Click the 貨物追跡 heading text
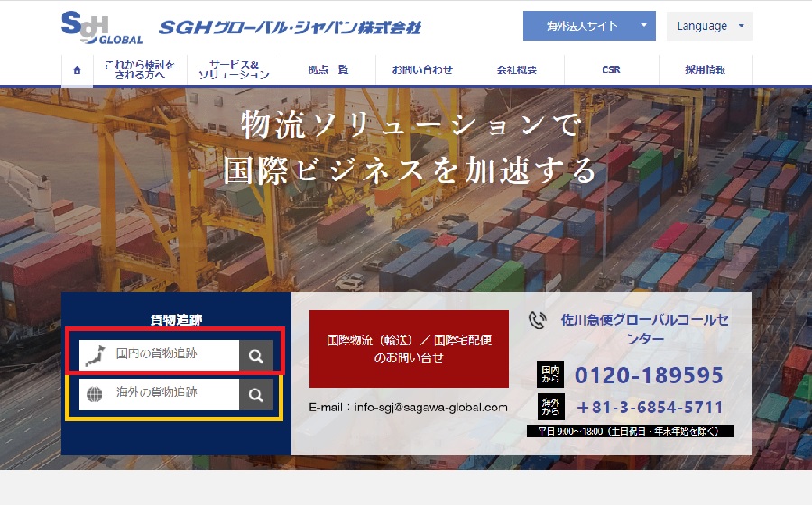 (x=176, y=320)
